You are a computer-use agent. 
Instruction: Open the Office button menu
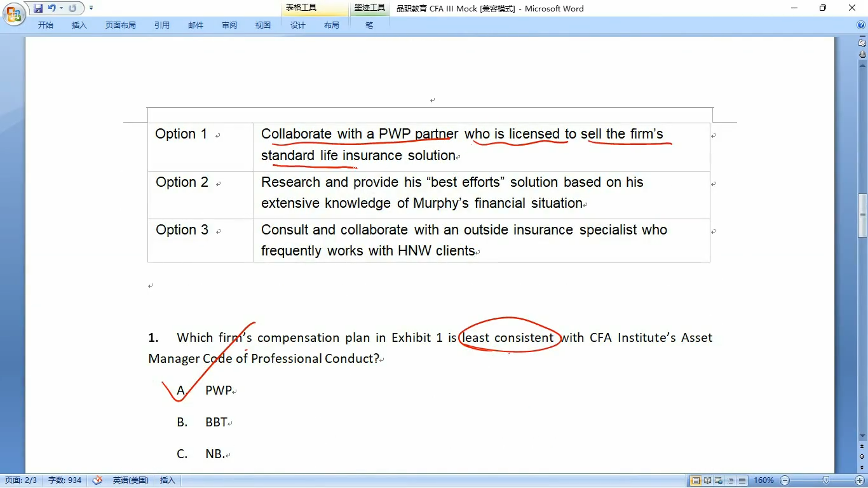(14, 13)
